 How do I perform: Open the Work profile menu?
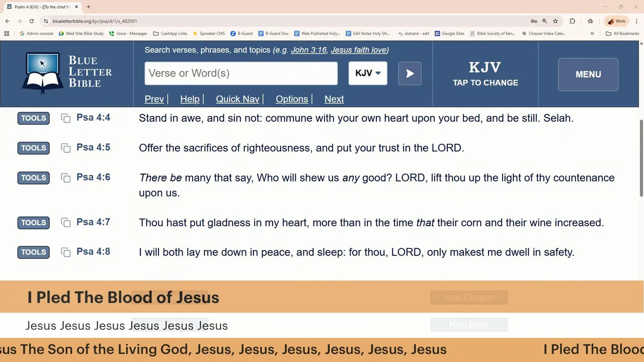coord(616,21)
